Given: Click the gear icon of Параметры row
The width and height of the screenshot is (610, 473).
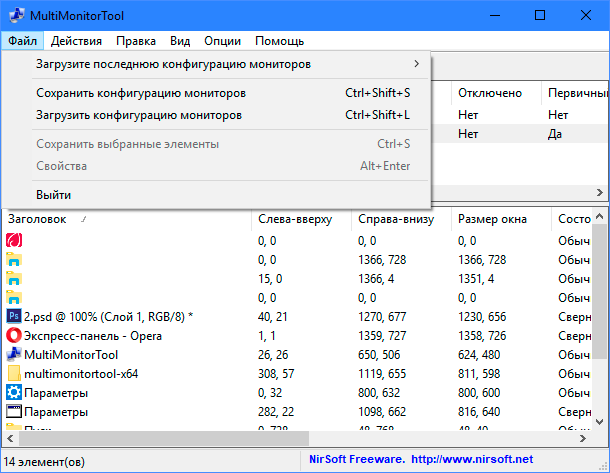Looking at the screenshot, I should [x=14, y=392].
